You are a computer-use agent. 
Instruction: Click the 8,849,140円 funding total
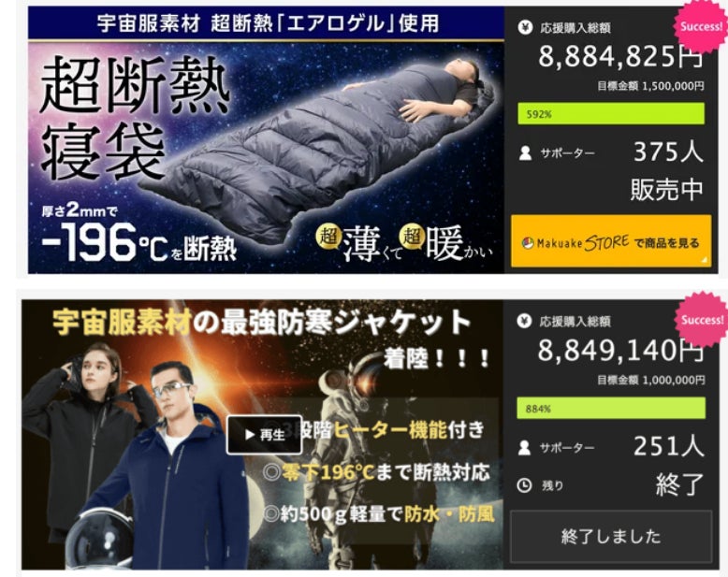pos(620,350)
